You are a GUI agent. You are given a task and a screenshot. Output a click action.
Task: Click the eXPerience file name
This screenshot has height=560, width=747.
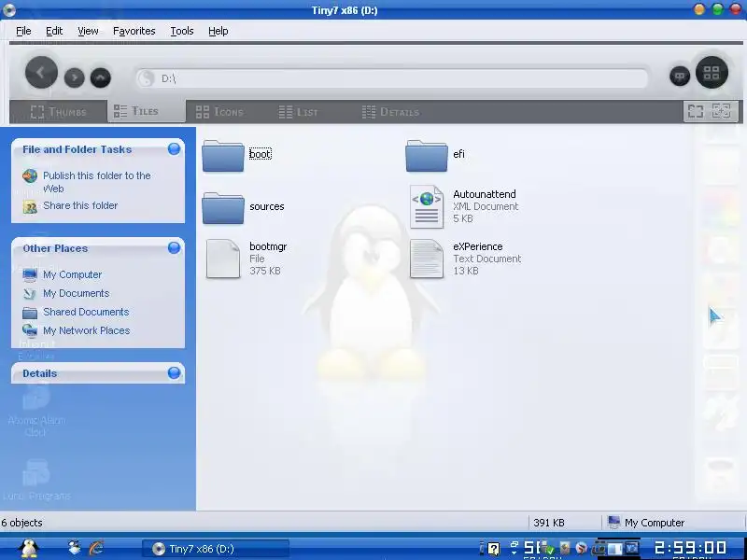pyautogui.click(x=478, y=246)
